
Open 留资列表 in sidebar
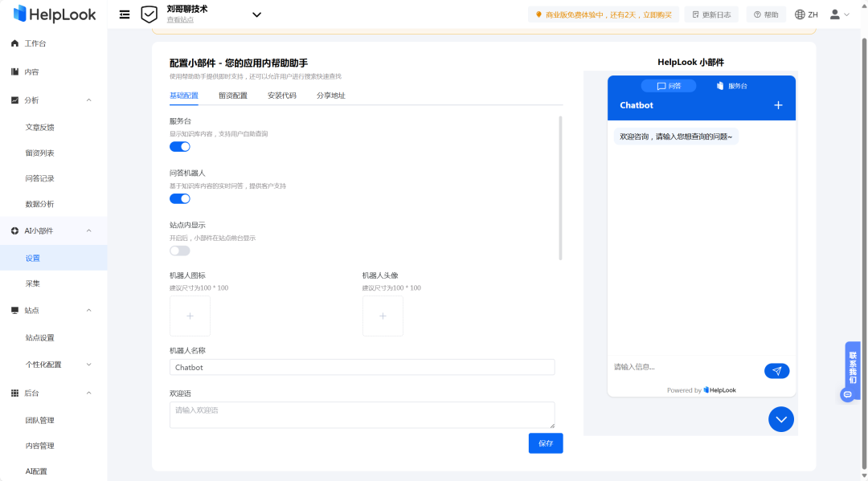pos(40,153)
